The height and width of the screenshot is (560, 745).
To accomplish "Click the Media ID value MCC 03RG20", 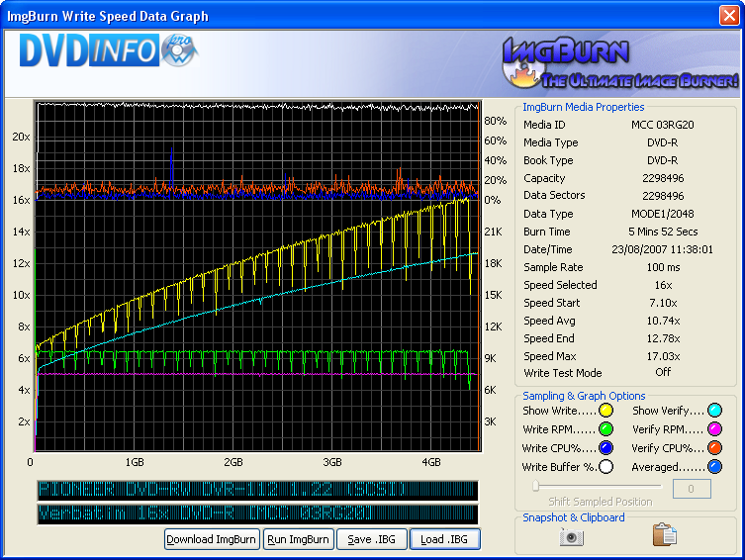I will tap(663, 125).
